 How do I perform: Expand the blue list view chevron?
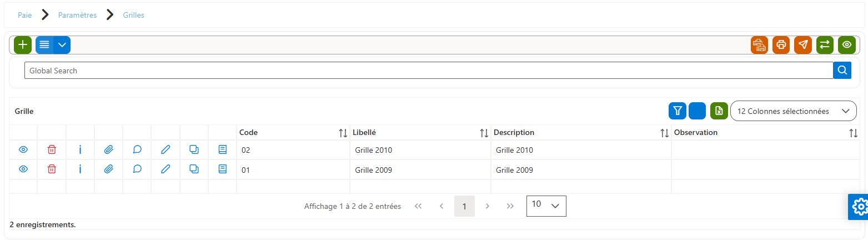[x=62, y=45]
